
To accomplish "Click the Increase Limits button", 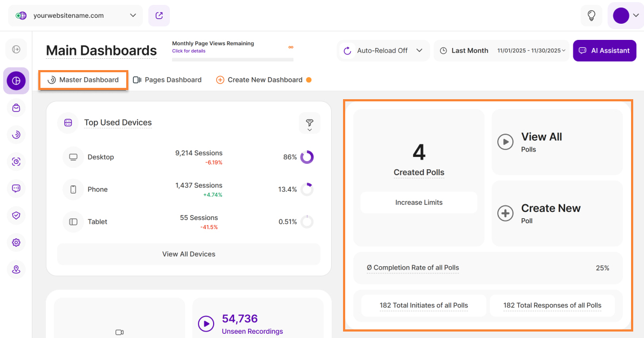I will [x=419, y=203].
